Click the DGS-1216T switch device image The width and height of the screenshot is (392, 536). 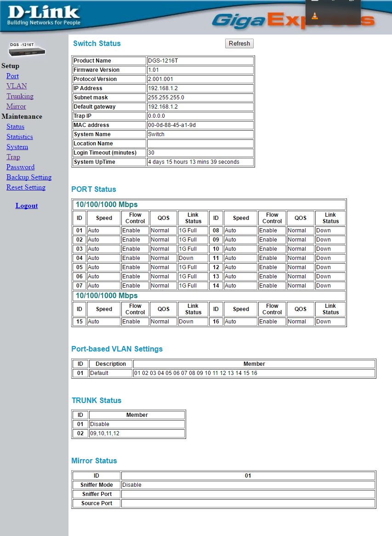27,50
